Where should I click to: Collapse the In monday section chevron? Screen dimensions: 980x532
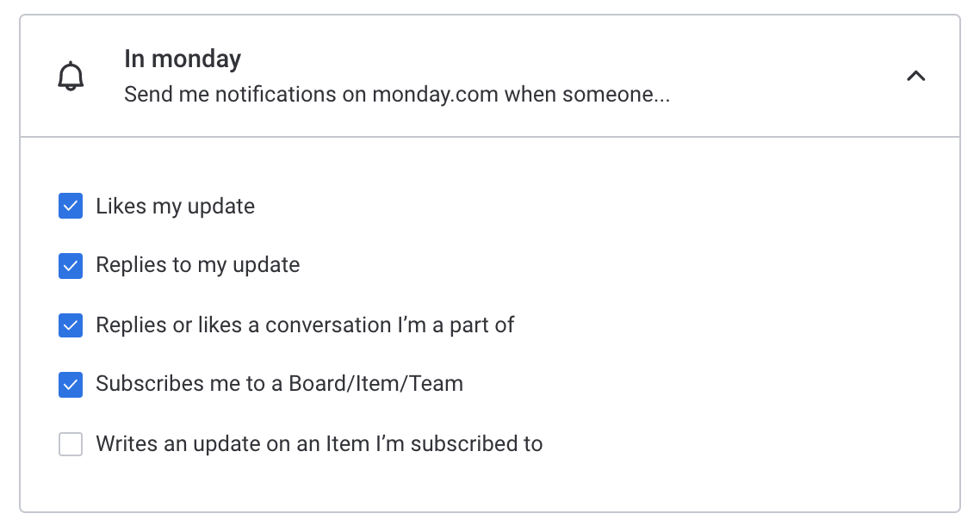(x=915, y=77)
